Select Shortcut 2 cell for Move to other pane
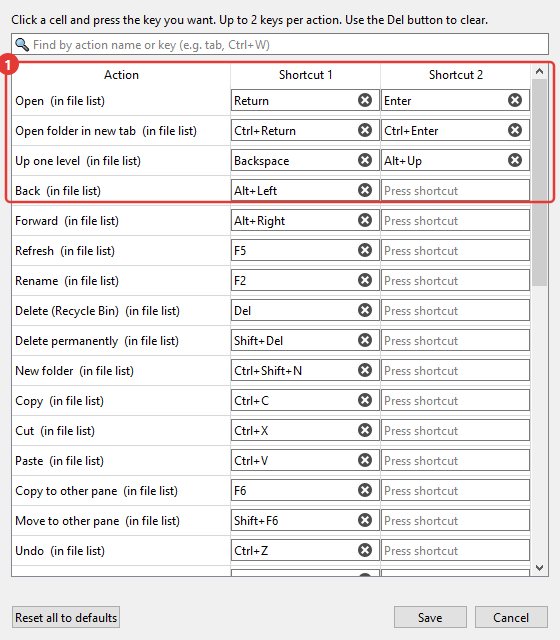 click(x=455, y=520)
